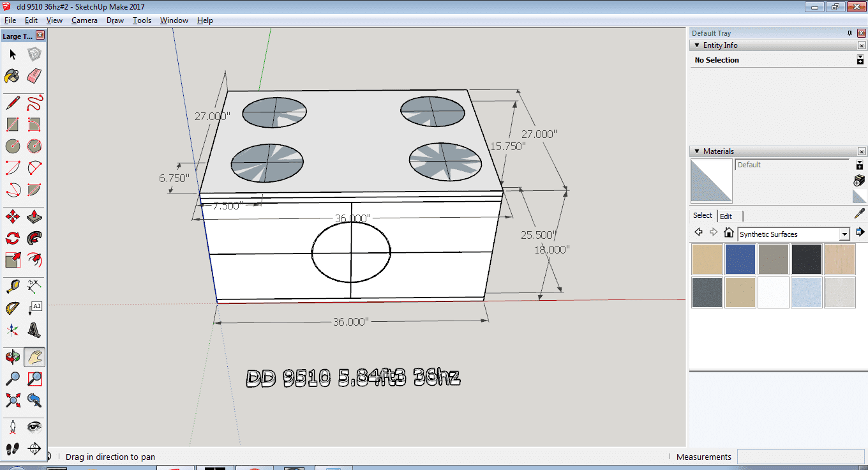
Task: Open the Tools menu
Action: click(142, 20)
